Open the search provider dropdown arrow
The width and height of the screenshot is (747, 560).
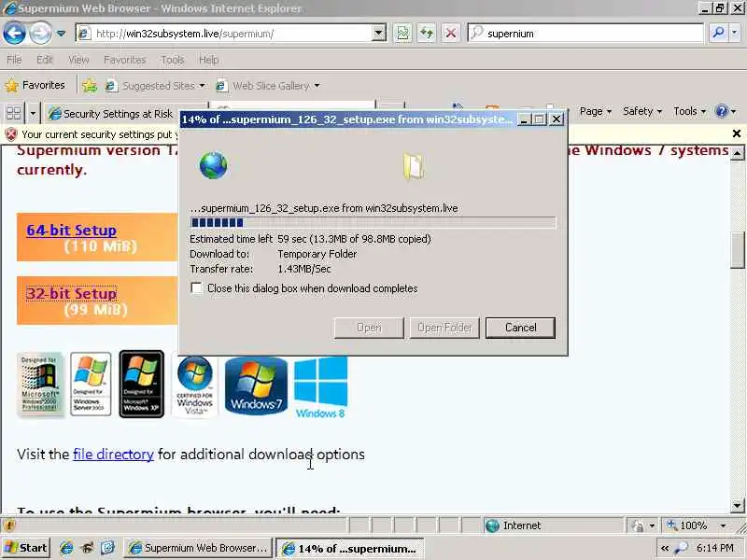(x=735, y=34)
